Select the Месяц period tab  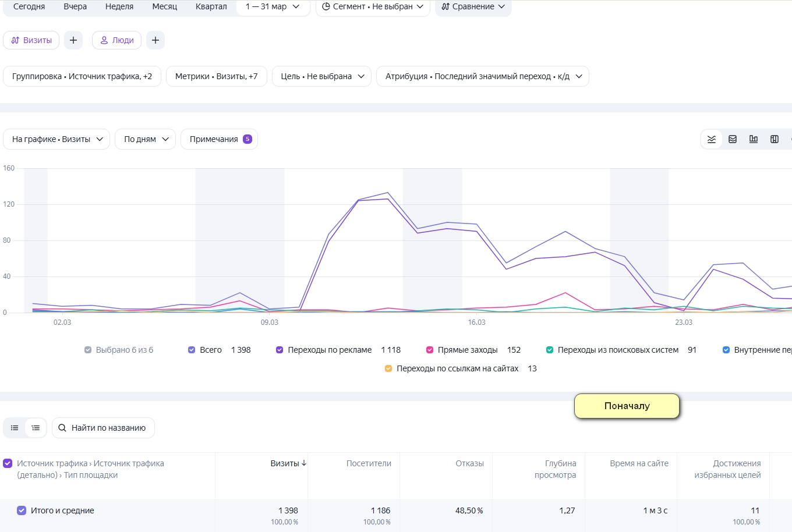[x=165, y=6]
